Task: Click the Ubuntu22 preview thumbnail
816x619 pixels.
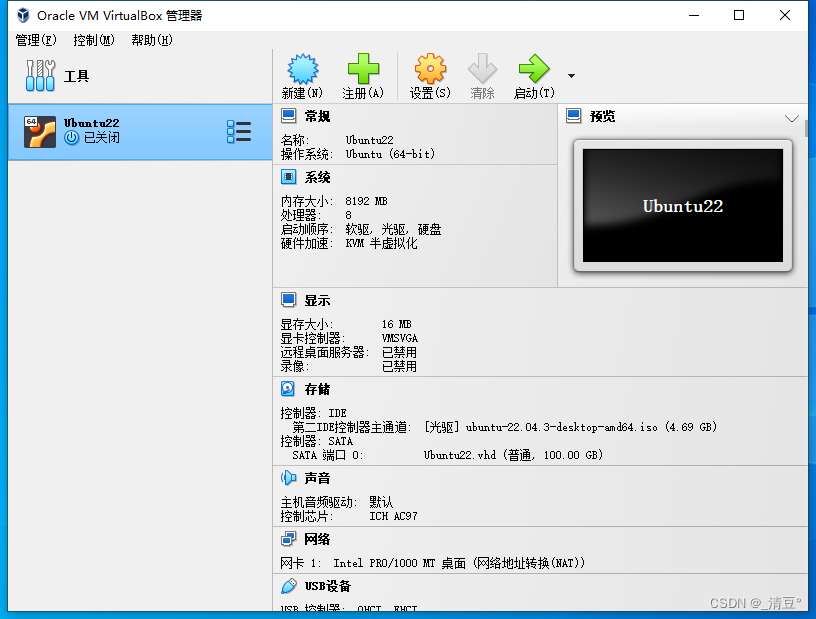Action: (683, 206)
